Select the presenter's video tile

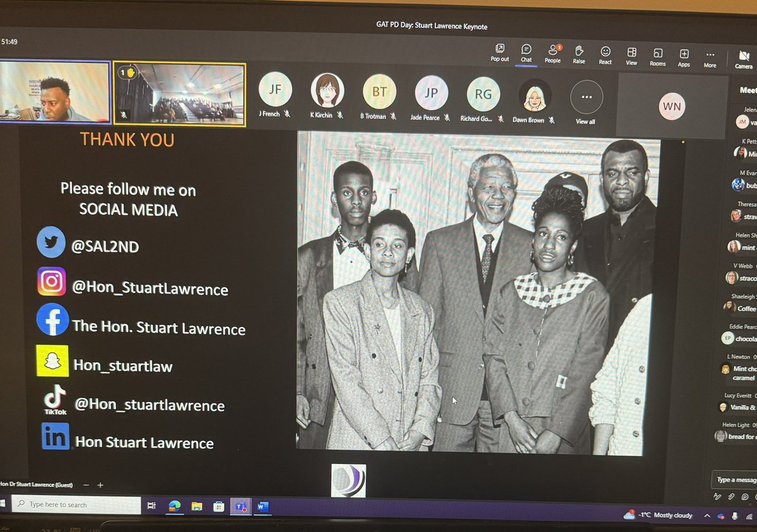point(55,91)
